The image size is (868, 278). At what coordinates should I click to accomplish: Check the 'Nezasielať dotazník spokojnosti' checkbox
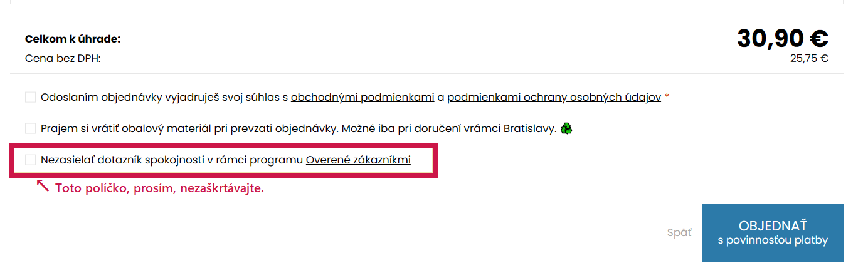click(30, 160)
